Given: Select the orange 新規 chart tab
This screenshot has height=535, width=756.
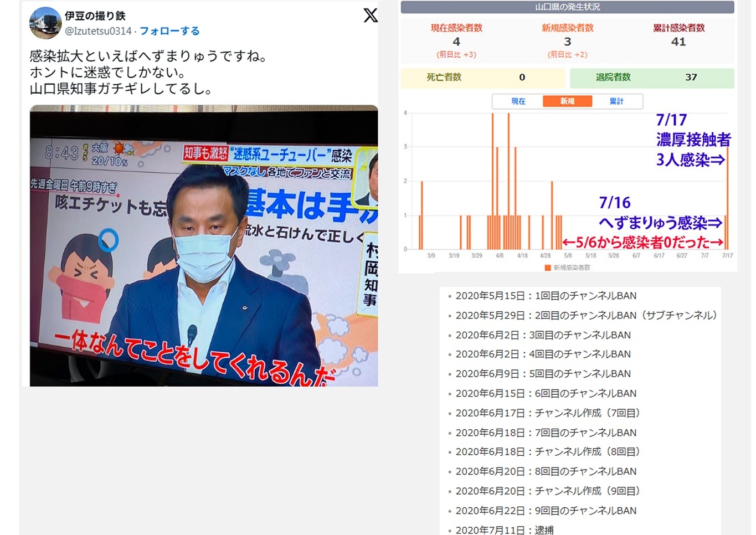Looking at the screenshot, I should [x=567, y=101].
